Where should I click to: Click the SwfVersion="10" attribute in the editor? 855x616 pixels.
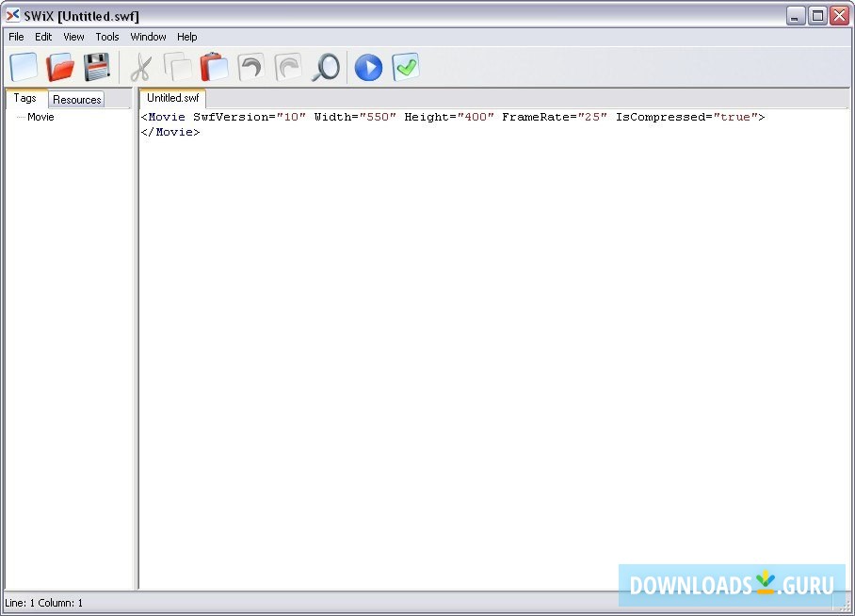coord(250,117)
